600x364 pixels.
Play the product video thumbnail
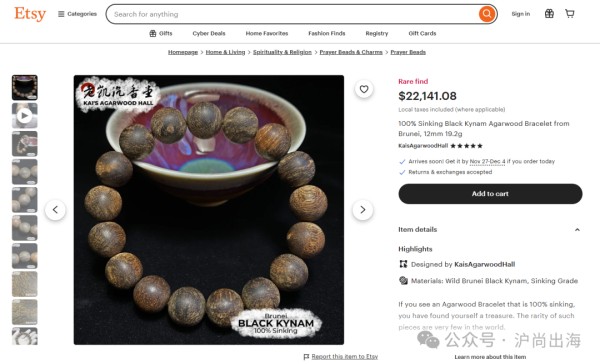point(25,115)
